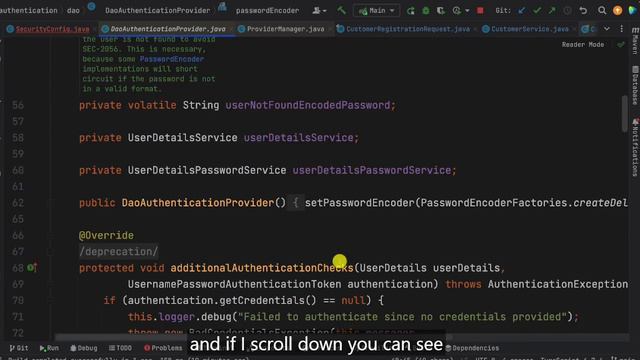Screen dimensions: 640x360
Task: Click userDetailsService field on line 58
Action: coord(299,138)
